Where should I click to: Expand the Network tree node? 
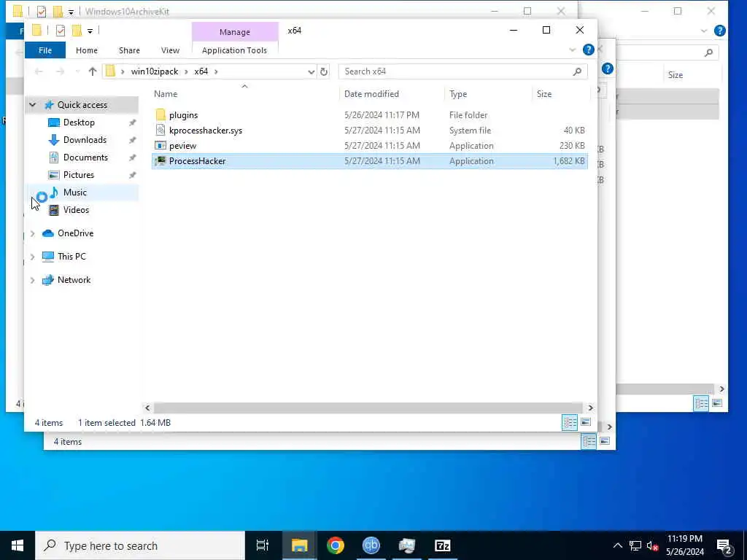32,280
